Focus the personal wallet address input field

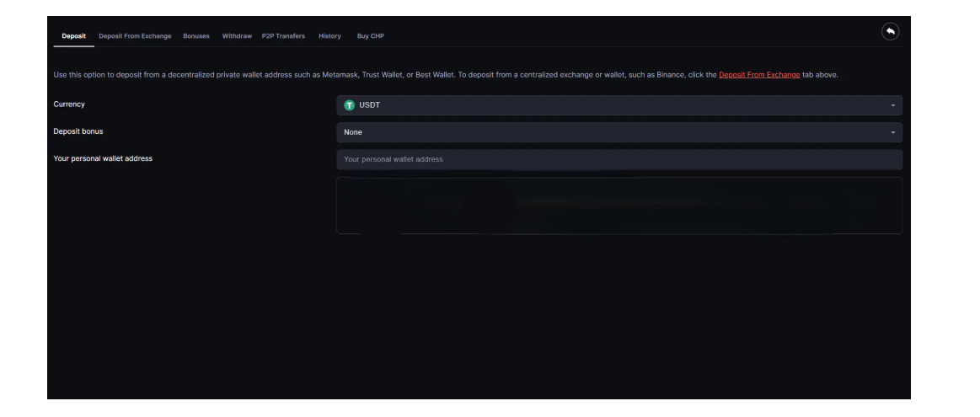click(619, 159)
